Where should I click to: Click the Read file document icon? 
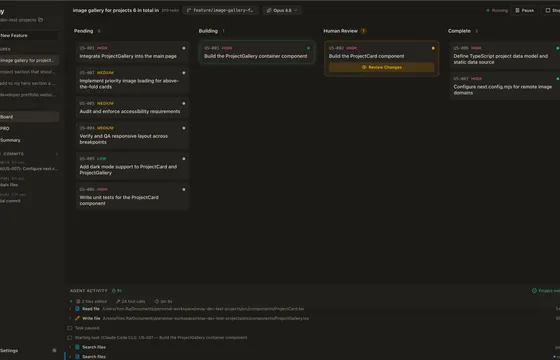[77, 309]
